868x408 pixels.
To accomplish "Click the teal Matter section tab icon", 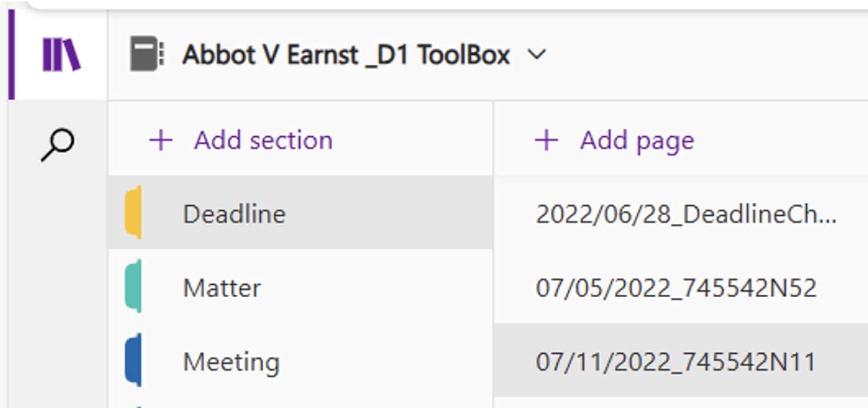I will pos(134,287).
